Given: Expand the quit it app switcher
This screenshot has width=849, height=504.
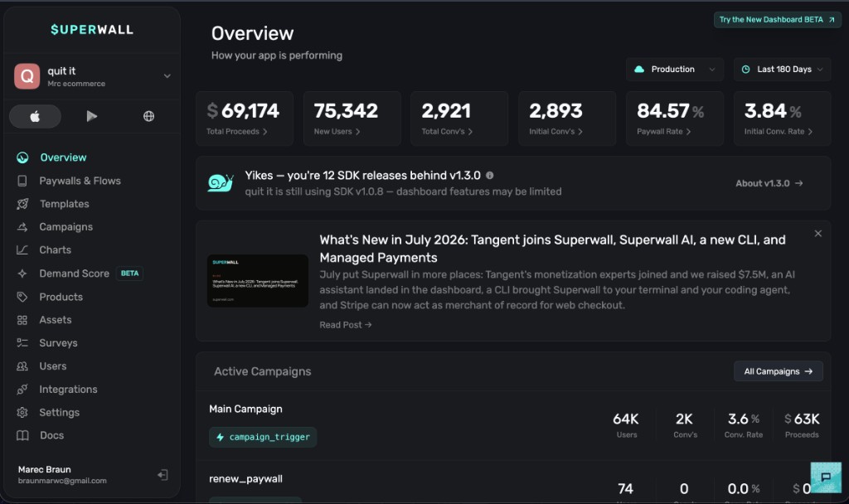Looking at the screenshot, I should tap(167, 76).
